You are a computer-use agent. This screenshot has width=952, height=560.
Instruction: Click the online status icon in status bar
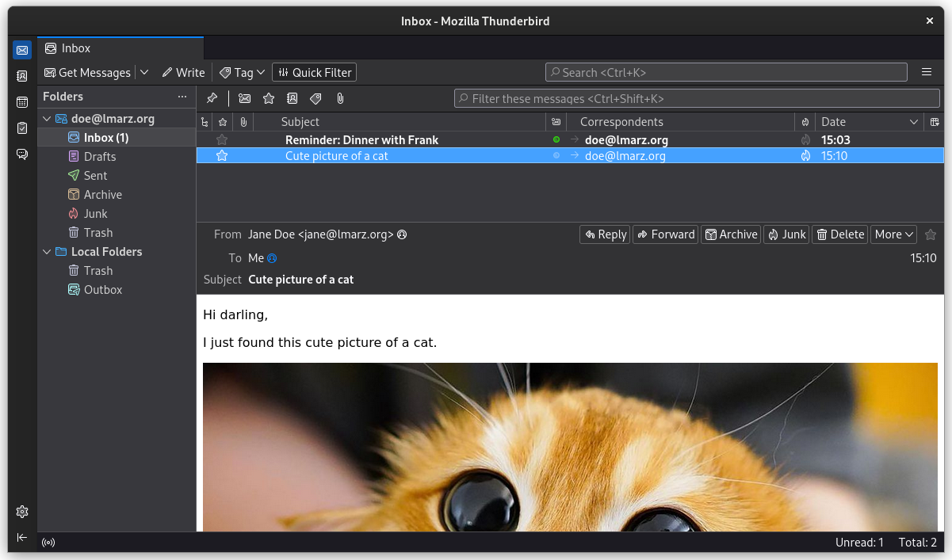(48, 543)
